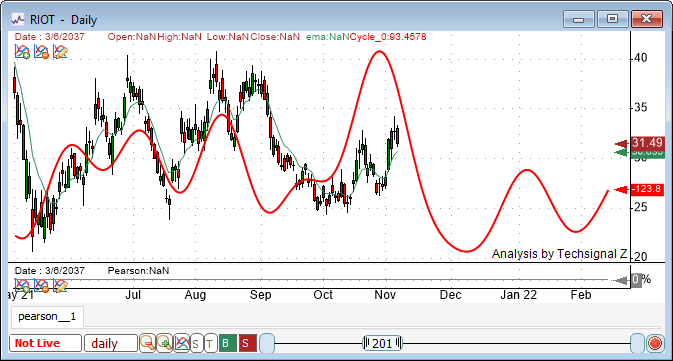This screenshot has width=673, height=361.
Task: Click the left end handle of the range slider
Action: pyautogui.click(x=267, y=343)
